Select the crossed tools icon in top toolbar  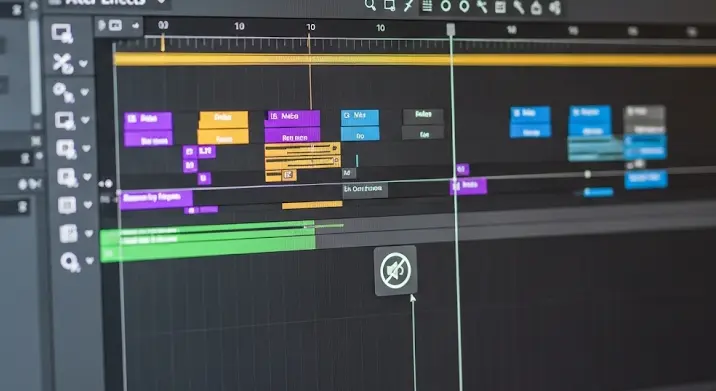[482, 6]
